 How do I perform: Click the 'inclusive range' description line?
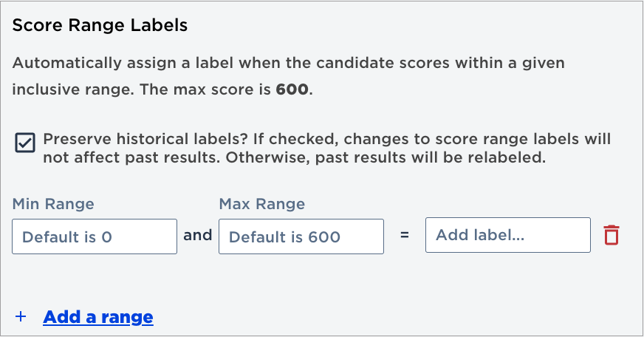tap(162, 89)
